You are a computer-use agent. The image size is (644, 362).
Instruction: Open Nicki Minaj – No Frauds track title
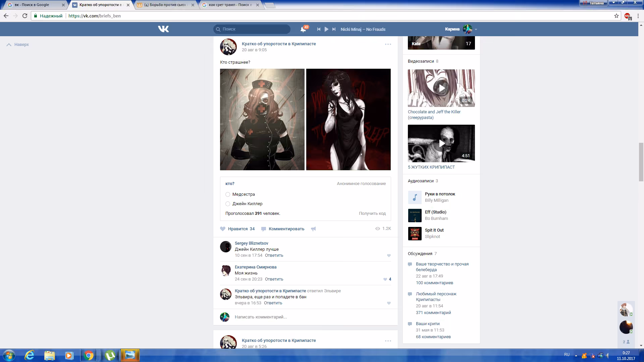pos(363,29)
